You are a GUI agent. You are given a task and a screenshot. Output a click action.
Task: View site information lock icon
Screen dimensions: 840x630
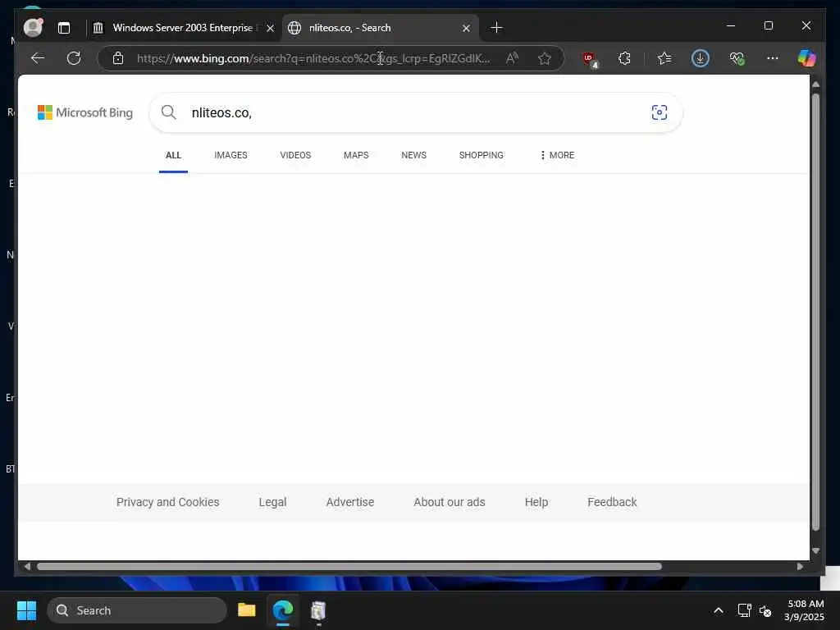coord(118,58)
